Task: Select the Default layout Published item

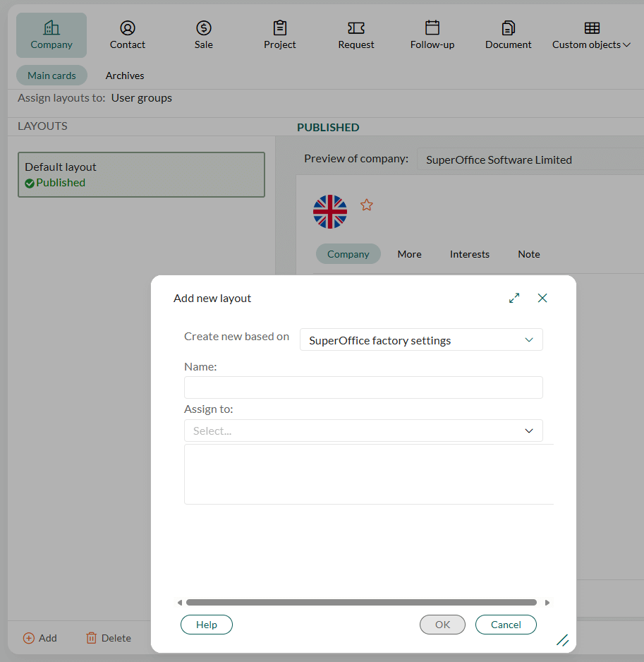Action: coord(141,175)
